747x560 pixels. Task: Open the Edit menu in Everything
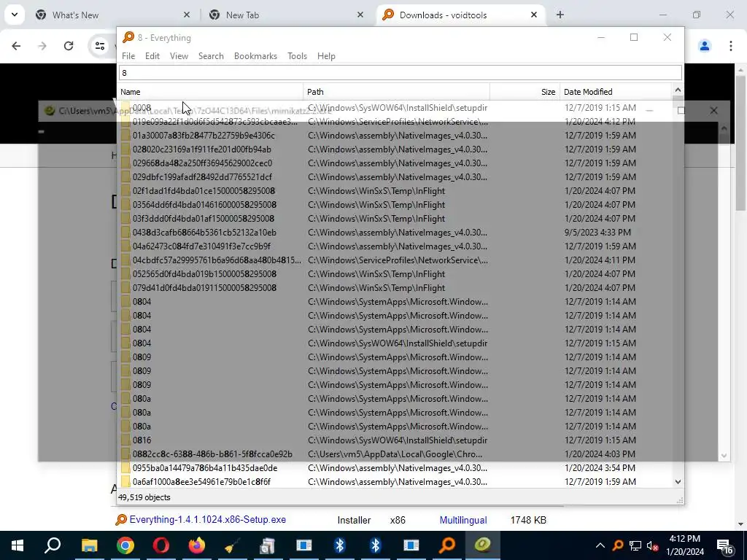click(x=152, y=55)
